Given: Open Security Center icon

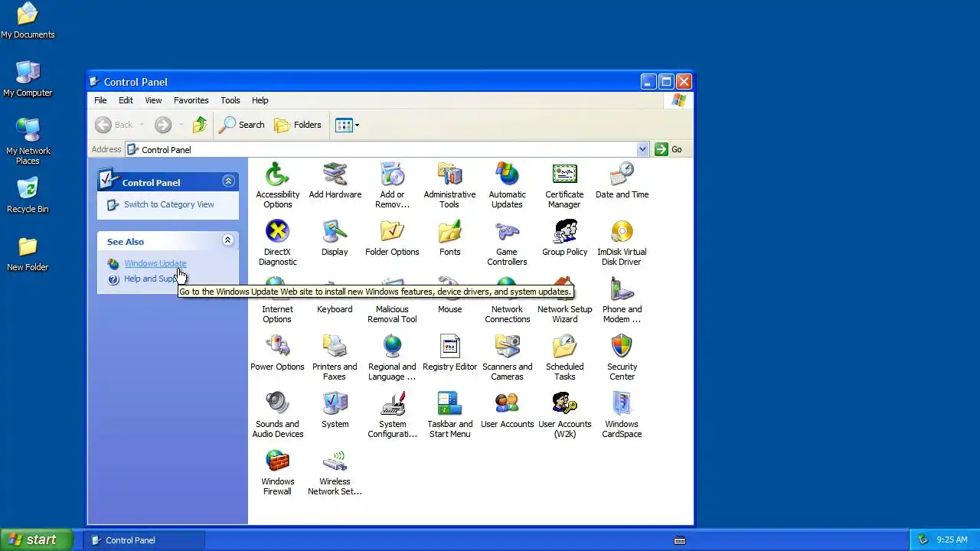Looking at the screenshot, I should (622, 346).
